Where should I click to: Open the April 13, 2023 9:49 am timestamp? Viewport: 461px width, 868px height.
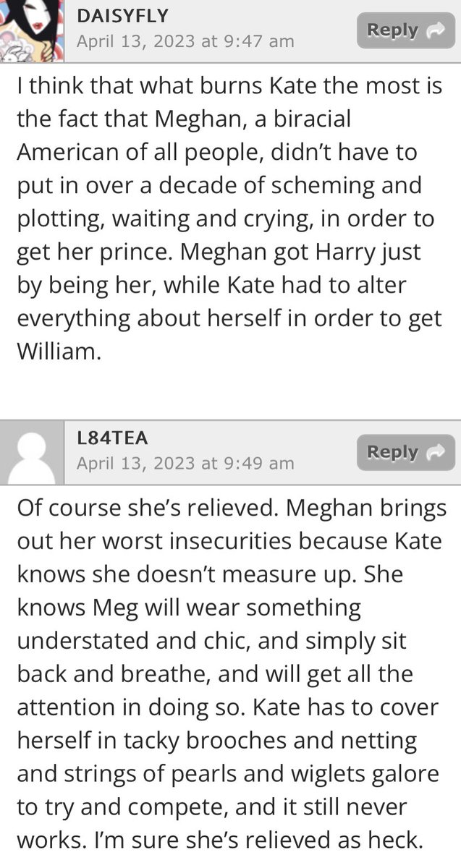[x=185, y=463]
